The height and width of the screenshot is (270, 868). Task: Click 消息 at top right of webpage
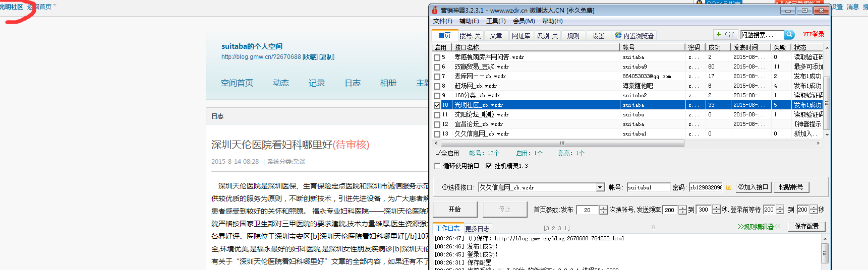point(853,7)
